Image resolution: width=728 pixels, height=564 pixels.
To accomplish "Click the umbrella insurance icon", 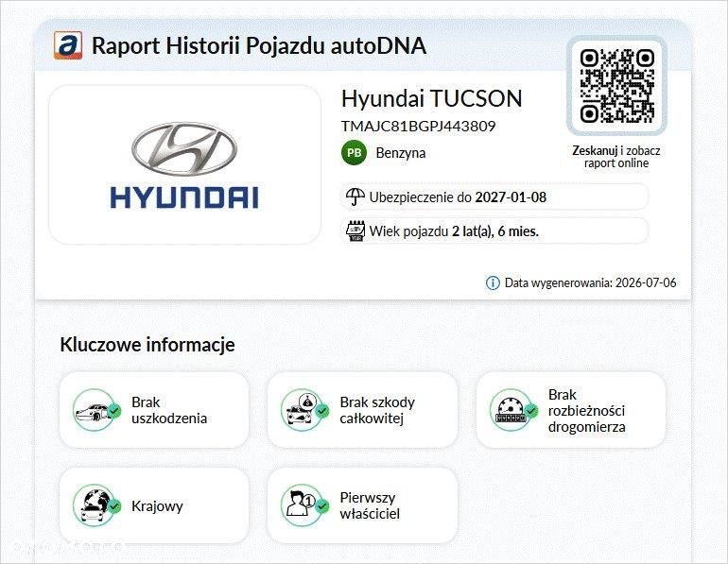I will (355, 197).
